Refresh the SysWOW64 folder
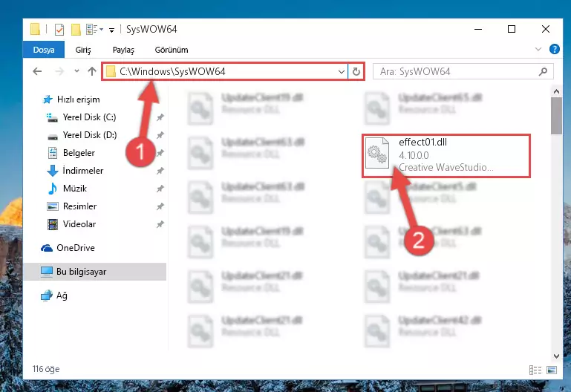Viewport: 571px width, 392px height. click(356, 71)
